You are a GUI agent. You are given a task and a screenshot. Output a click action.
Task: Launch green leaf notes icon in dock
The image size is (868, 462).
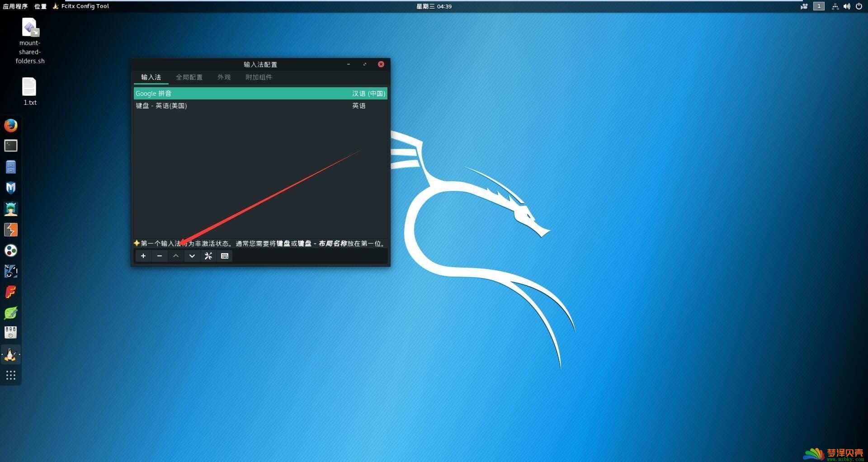click(11, 313)
